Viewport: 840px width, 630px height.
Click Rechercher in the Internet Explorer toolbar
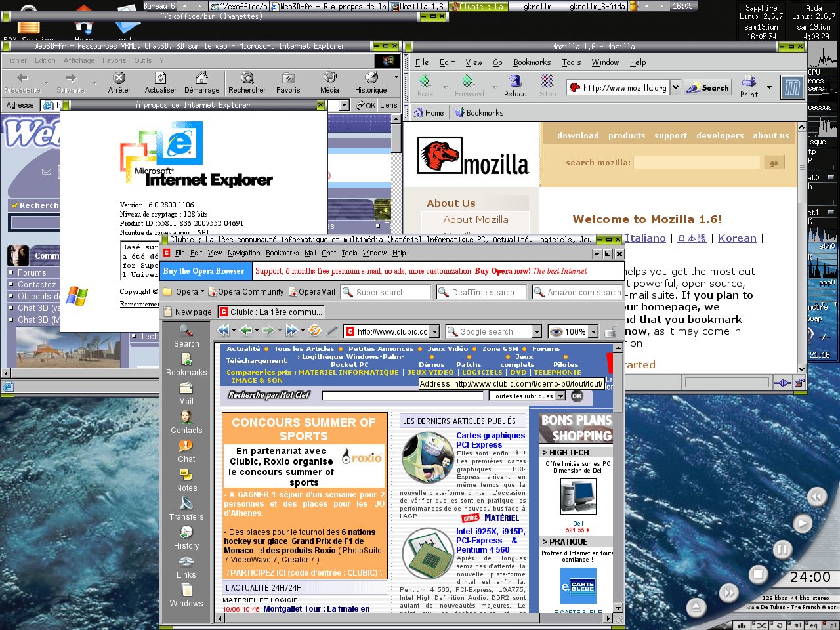247,83
